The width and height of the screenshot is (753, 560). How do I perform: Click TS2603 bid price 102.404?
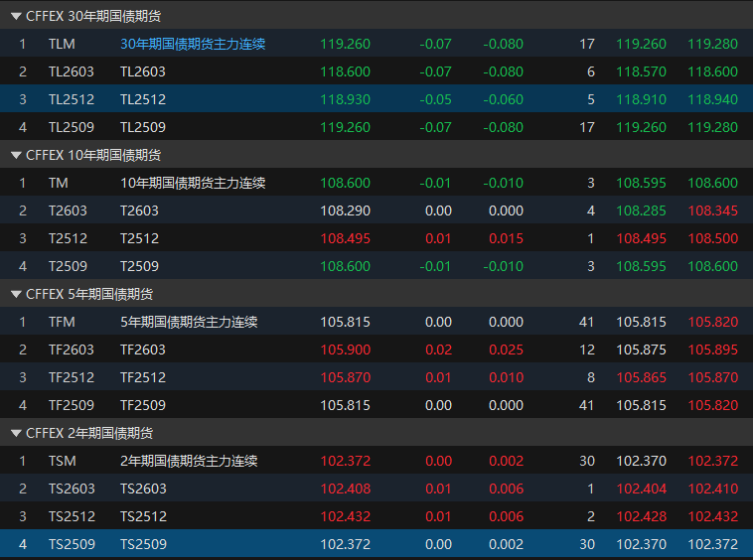click(641, 489)
